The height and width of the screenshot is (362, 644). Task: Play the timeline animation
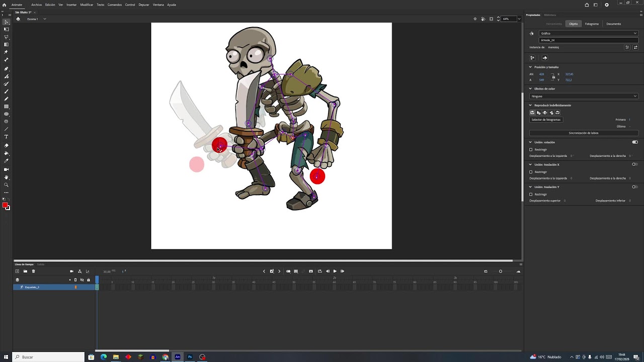coord(335,271)
